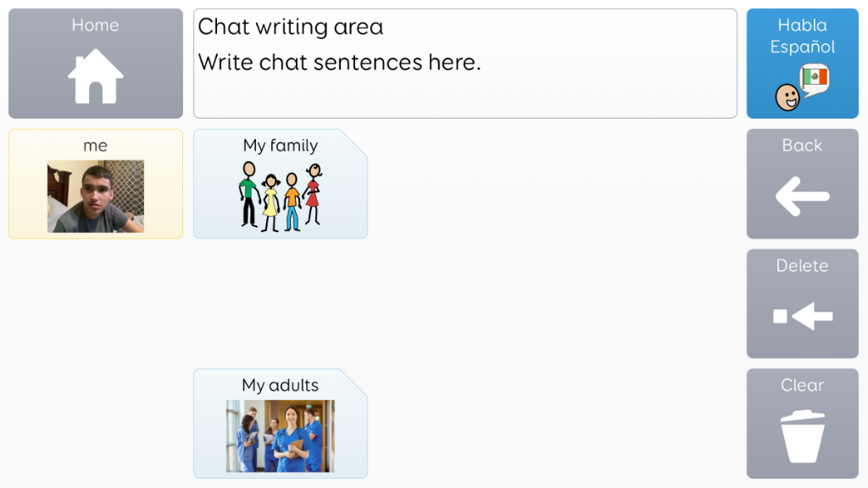Click the photo of nurses in scrubs

click(280, 436)
